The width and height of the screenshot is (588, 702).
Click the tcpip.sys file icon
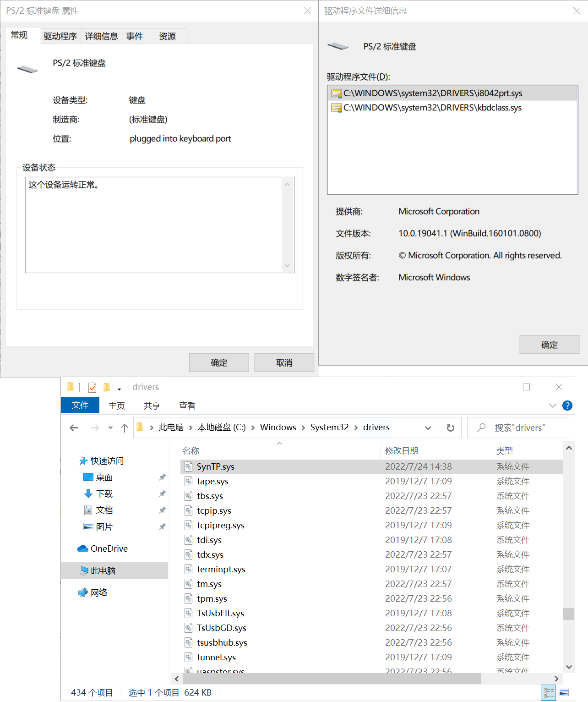coord(188,510)
